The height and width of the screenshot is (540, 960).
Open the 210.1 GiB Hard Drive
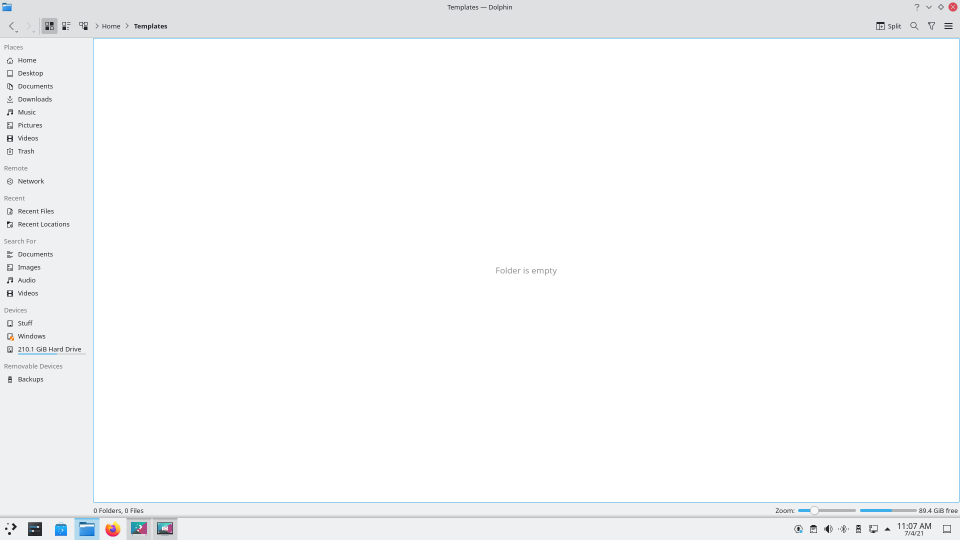49,349
